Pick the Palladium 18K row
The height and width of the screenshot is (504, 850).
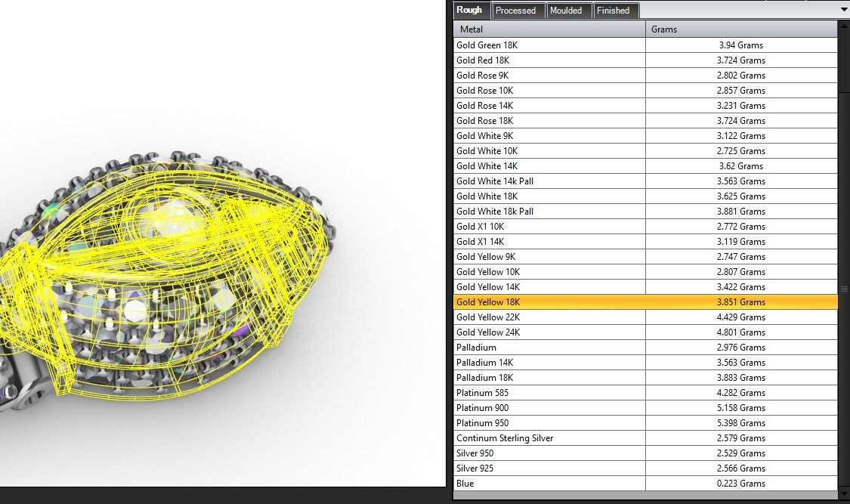(x=645, y=378)
